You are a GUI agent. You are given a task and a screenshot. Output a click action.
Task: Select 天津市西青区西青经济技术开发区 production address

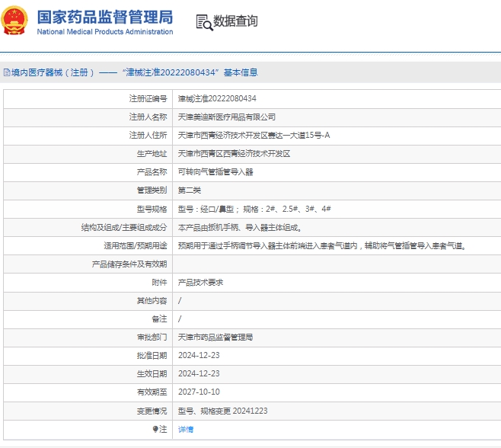click(x=234, y=154)
